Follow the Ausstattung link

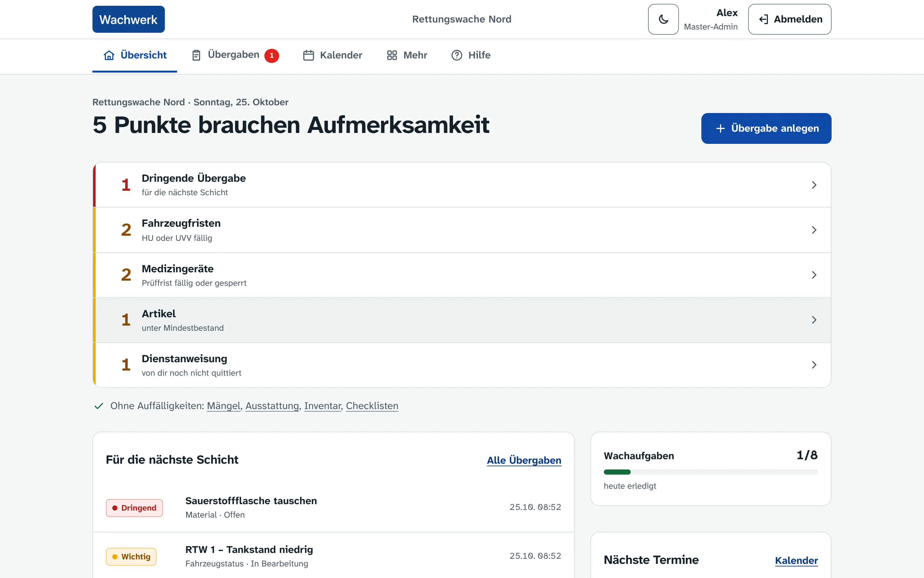click(272, 406)
